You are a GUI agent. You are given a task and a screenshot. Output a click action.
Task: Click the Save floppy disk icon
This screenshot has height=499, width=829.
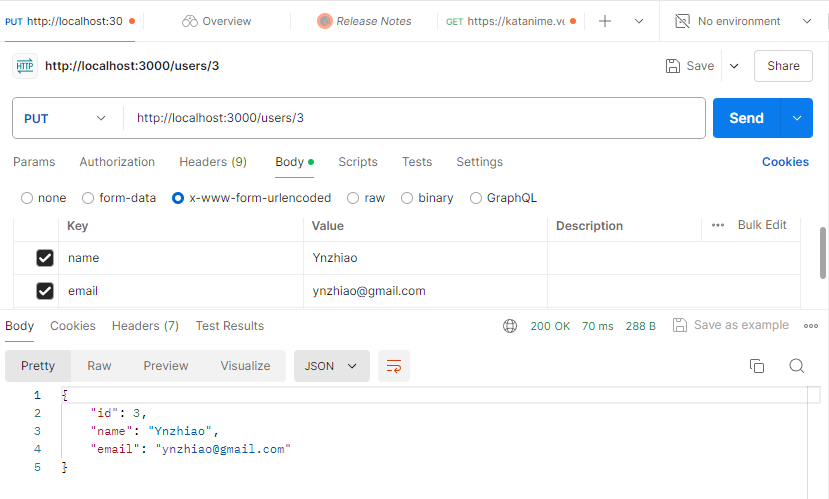click(x=673, y=66)
